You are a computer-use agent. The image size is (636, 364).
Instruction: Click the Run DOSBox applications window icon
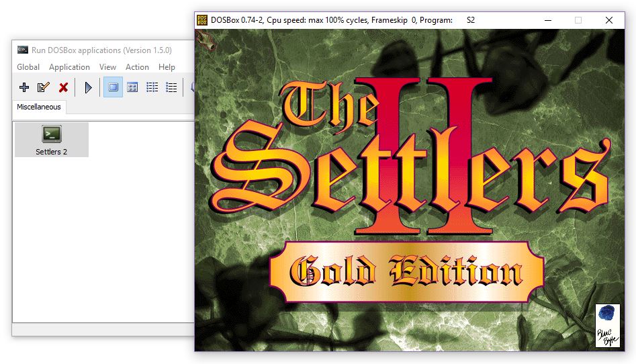[x=23, y=50]
